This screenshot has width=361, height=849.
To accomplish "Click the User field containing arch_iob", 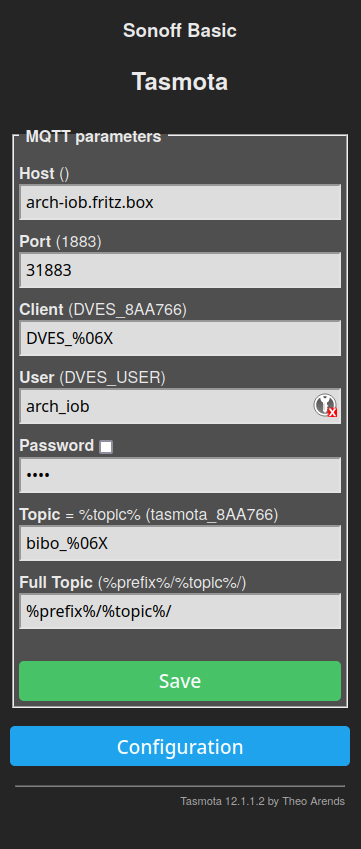I will (180, 406).
